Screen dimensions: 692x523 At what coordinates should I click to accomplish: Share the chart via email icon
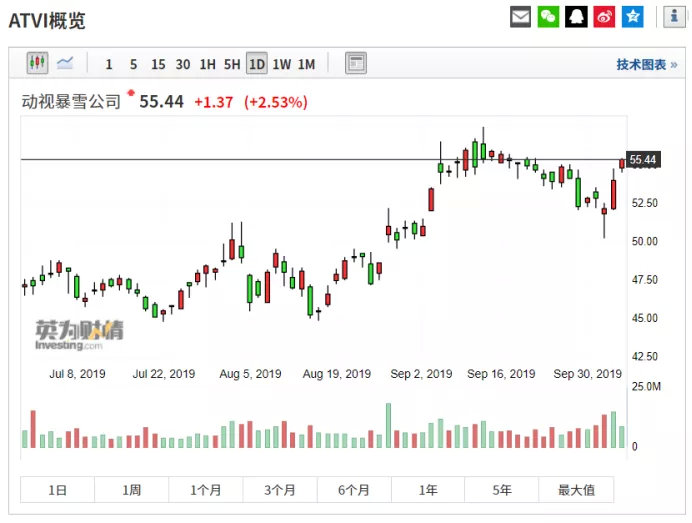tap(520, 17)
